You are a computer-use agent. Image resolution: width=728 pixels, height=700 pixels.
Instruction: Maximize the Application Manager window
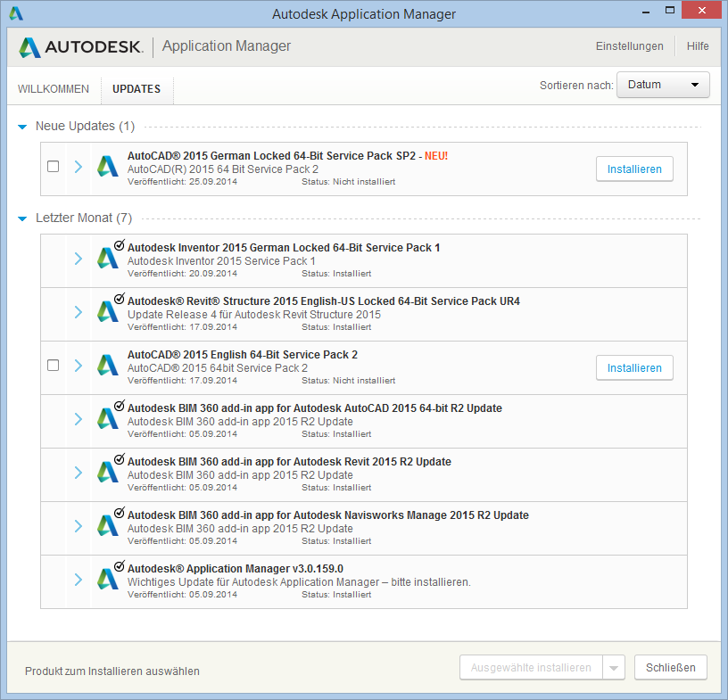(669, 10)
